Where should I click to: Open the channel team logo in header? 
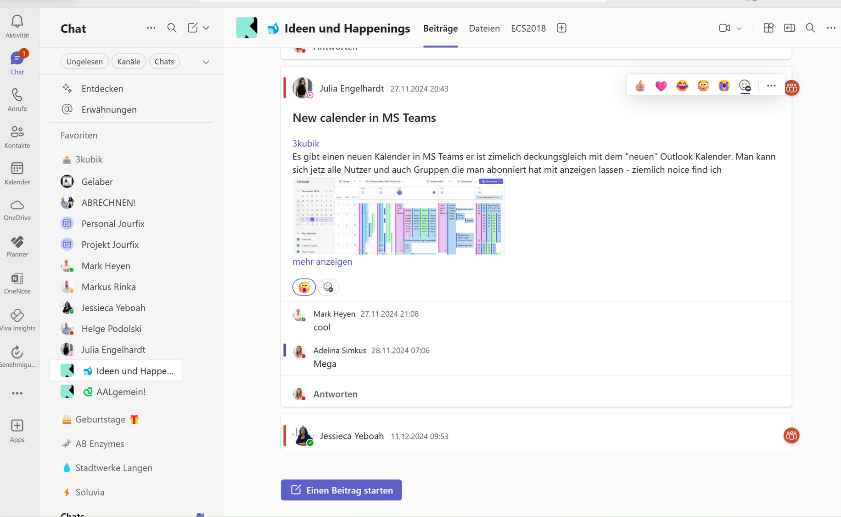247,27
